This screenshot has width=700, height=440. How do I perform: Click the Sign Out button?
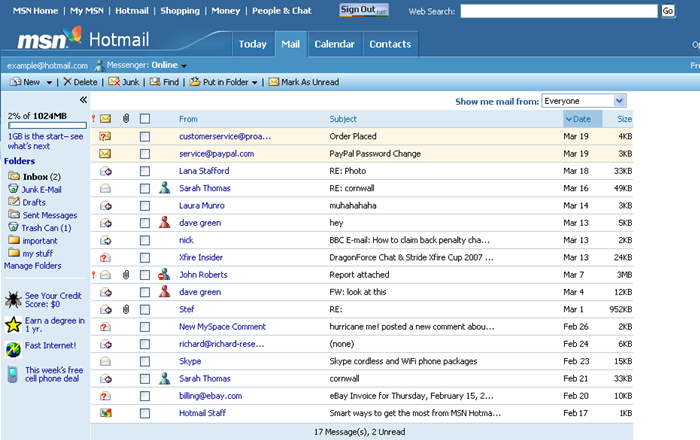click(x=364, y=10)
